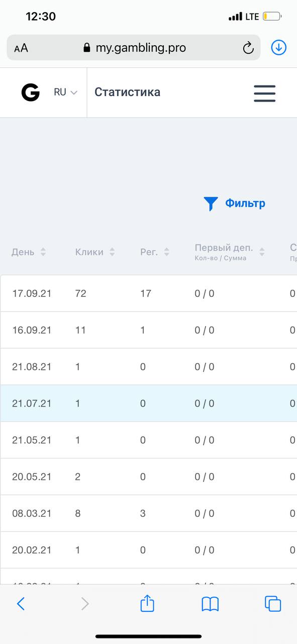Click clicks value 11 for 16.09.21
297x644 pixels.
80,330
